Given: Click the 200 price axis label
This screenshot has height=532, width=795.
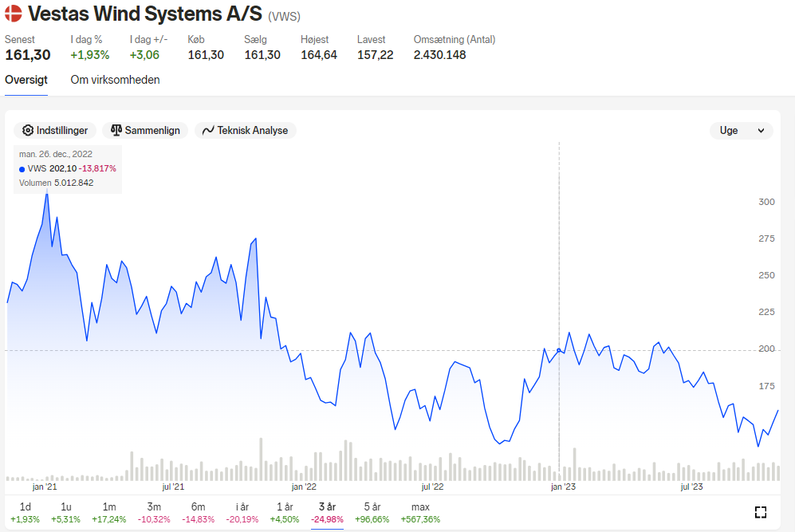Looking at the screenshot, I should [x=766, y=349].
